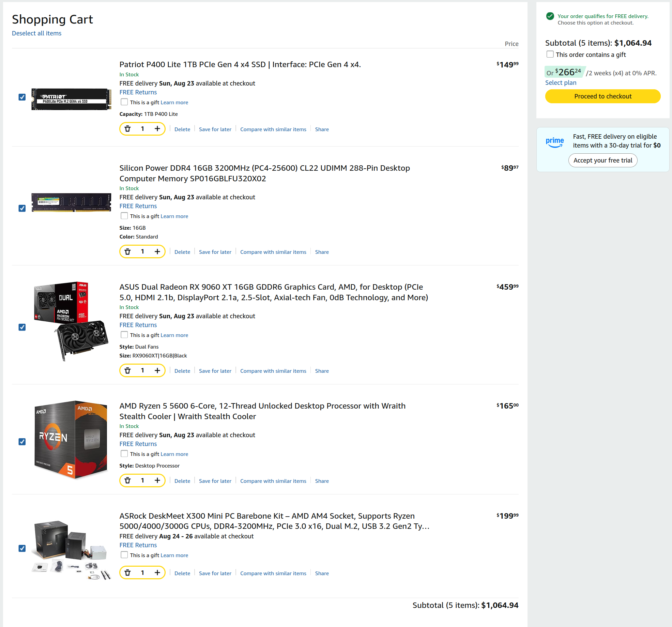Compare AMD Ryzen with similar items

pos(273,481)
